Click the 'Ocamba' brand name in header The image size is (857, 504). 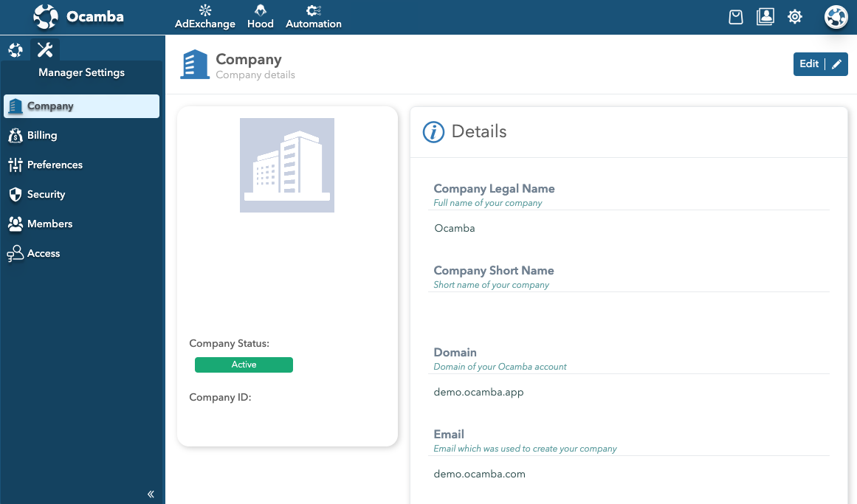tap(95, 16)
